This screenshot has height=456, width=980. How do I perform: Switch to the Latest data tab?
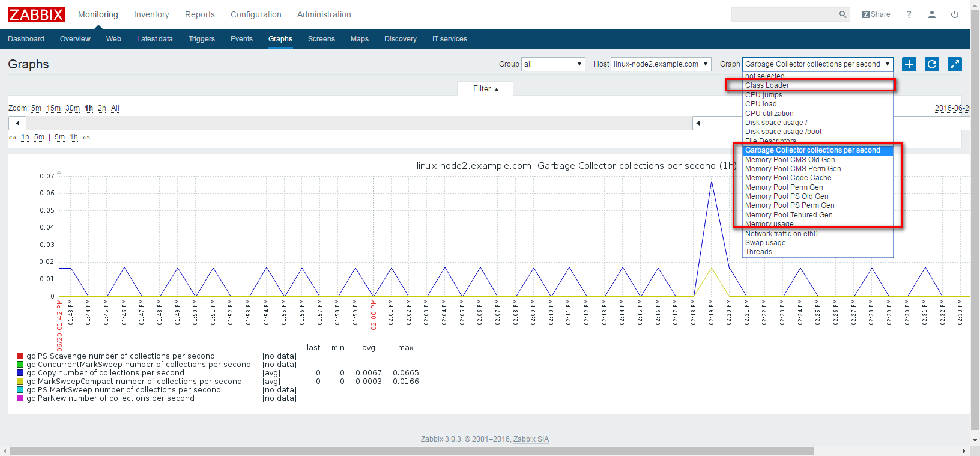click(x=155, y=39)
